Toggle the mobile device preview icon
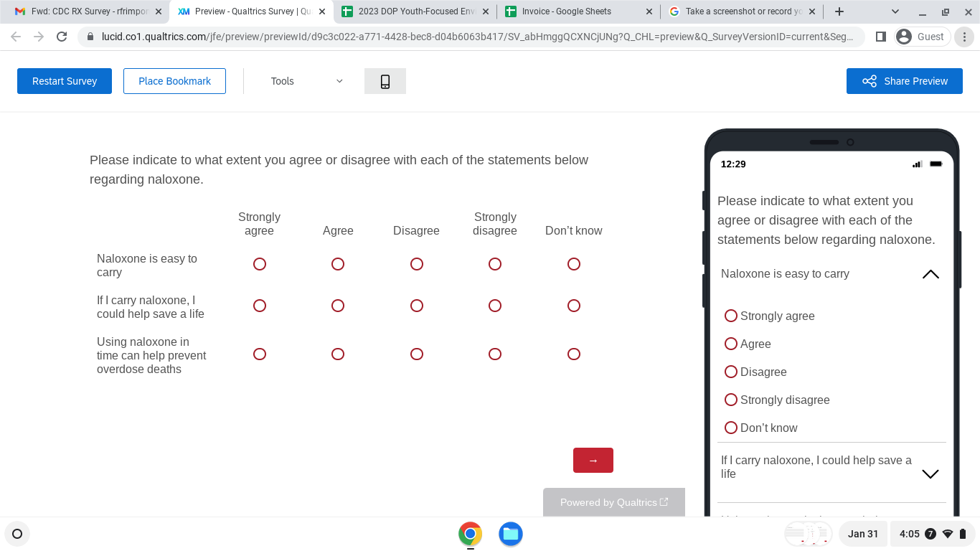The image size is (980, 551). [x=385, y=81]
